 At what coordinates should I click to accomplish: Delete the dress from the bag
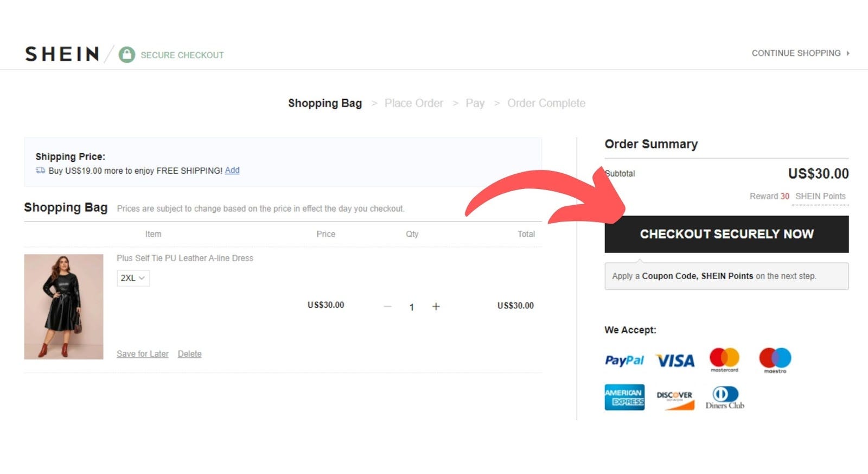tap(189, 354)
